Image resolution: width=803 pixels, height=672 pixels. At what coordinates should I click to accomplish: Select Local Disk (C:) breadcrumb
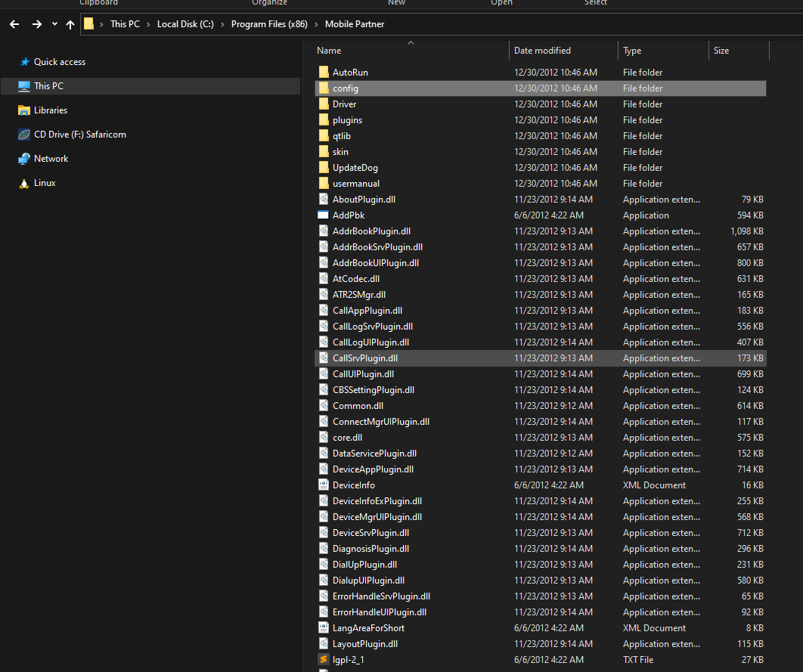[185, 24]
